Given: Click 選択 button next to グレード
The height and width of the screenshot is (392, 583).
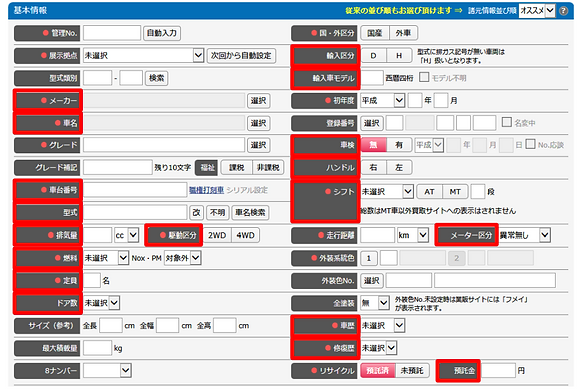Looking at the screenshot, I should point(258,145).
